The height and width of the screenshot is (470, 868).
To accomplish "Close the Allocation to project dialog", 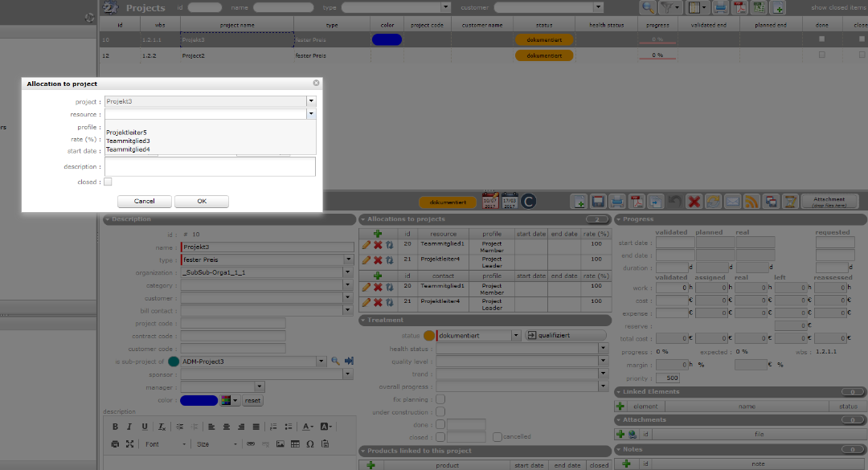I will tap(316, 83).
